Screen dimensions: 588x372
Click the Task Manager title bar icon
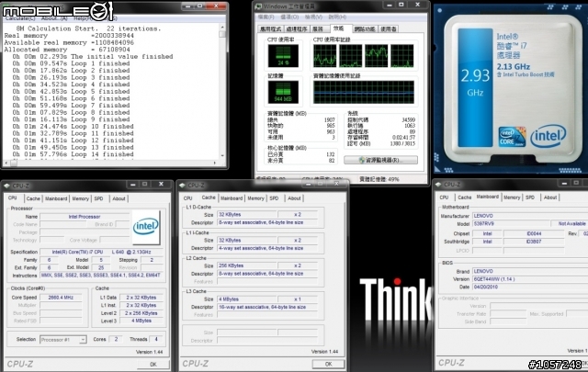(x=258, y=6)
